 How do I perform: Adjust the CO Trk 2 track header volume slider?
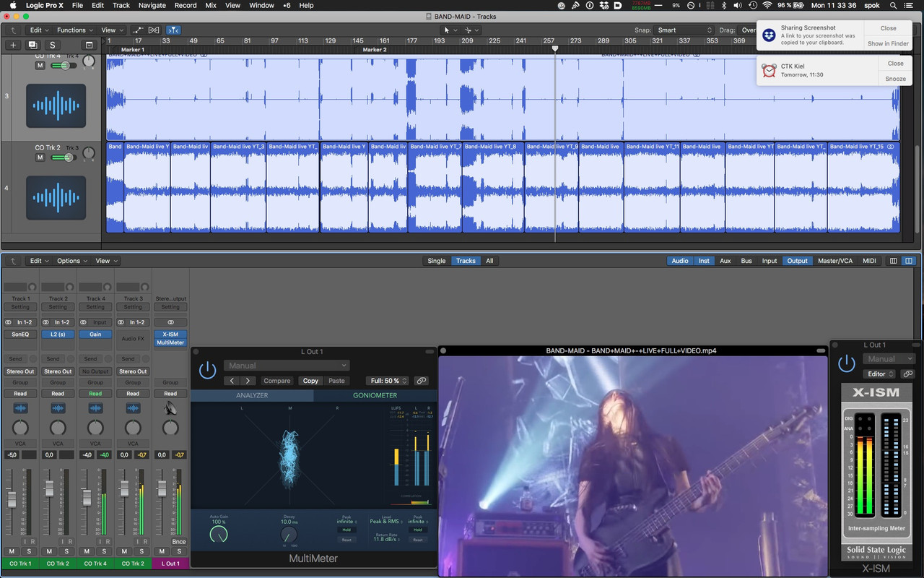[x=64, y=158]
